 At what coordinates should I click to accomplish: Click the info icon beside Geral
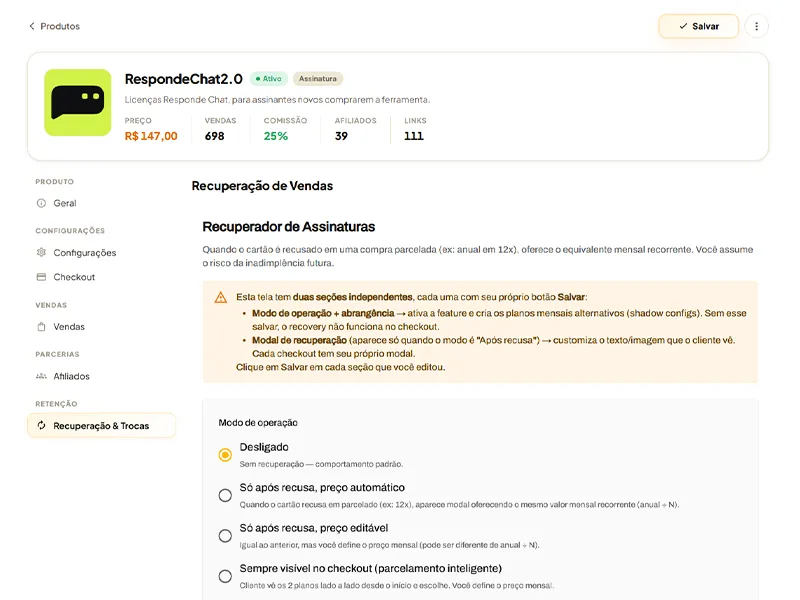tap(41, 203)
